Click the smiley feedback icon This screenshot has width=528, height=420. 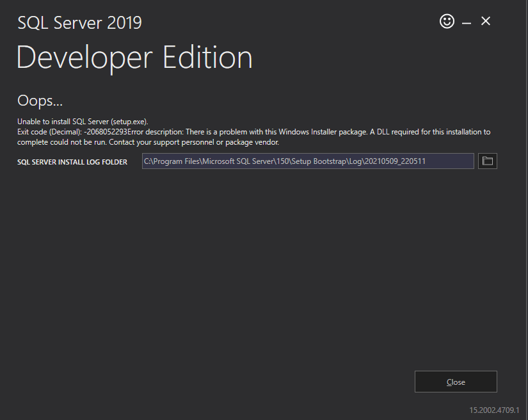(447, 22)
